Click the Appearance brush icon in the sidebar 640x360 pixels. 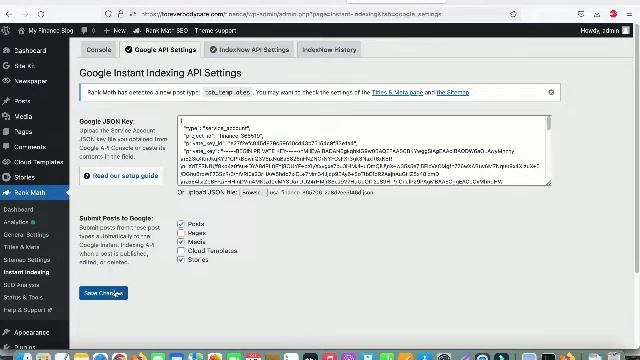click(6, 332)
